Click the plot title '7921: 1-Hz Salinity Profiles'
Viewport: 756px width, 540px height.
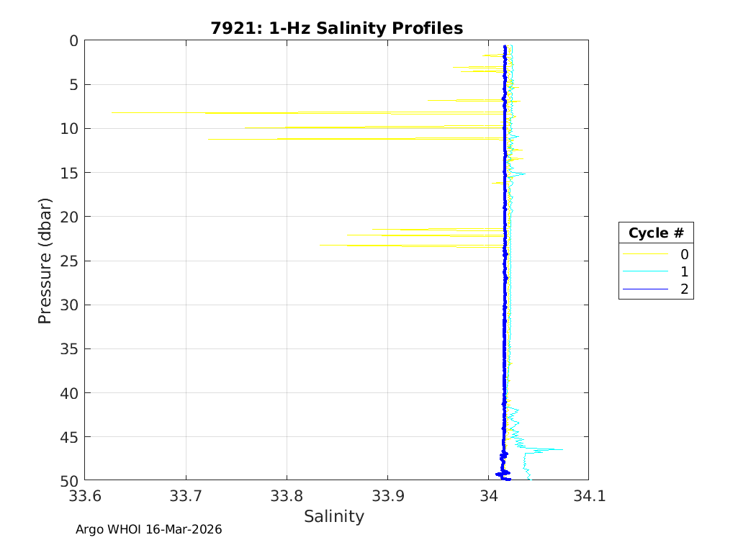tap(336, 28)
